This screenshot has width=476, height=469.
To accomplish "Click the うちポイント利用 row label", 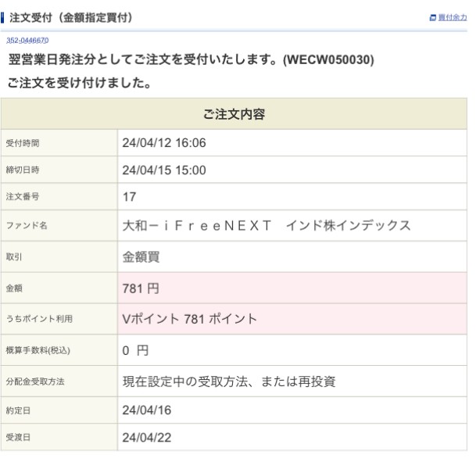I will pos(39,319).
